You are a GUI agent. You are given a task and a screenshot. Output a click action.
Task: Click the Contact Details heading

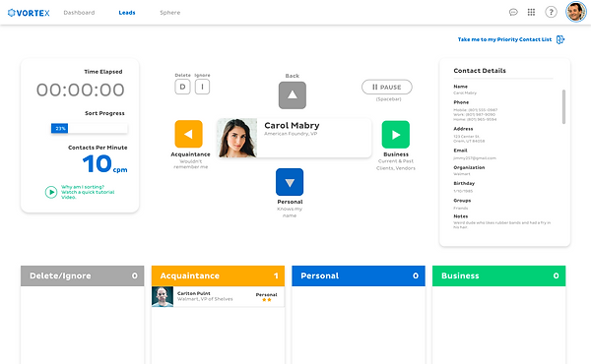tap(480, 71)
